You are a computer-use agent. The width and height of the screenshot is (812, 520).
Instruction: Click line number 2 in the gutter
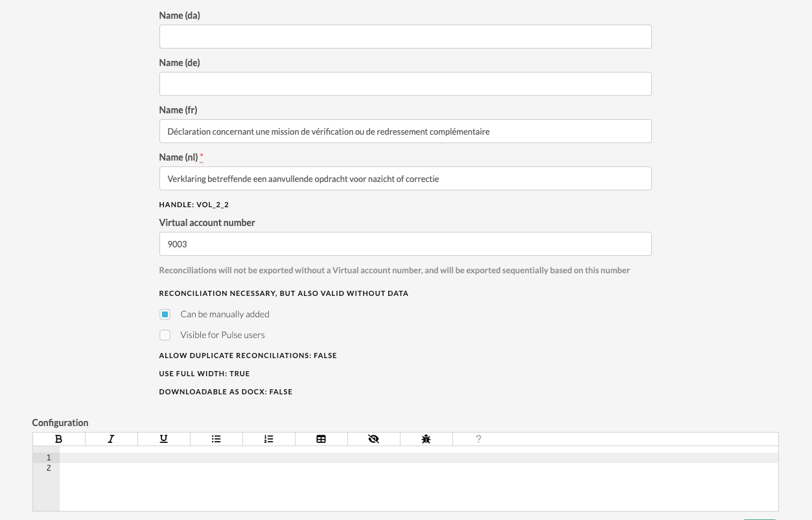coord(49,468)
